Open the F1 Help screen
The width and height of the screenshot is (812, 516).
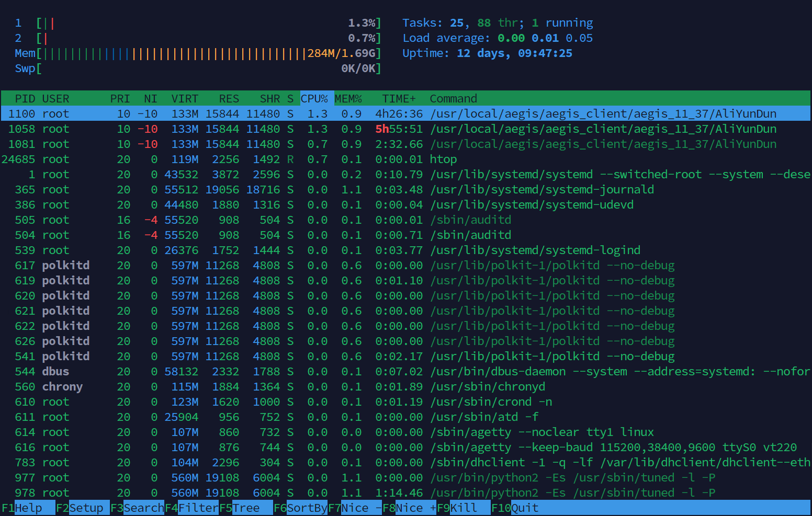[x=28, y=508]
